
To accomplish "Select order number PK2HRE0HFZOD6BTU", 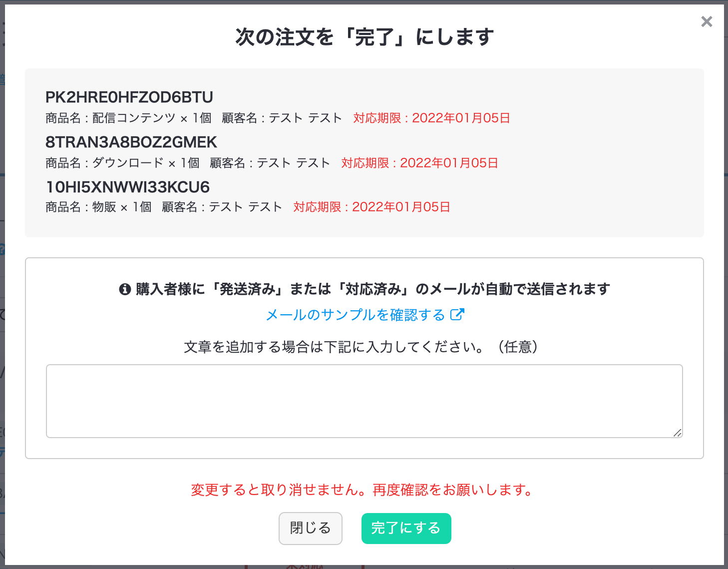I will click(129, 97).
